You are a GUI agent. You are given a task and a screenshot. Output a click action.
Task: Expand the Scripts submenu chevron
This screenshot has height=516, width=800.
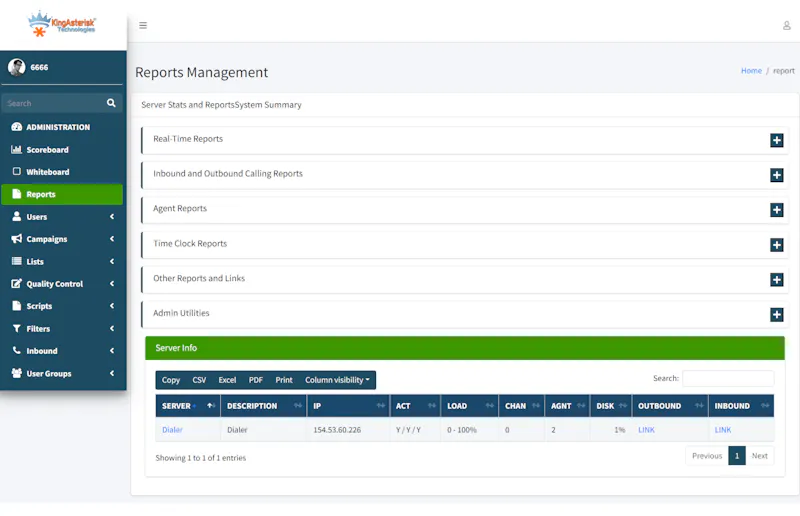[x=112, y=306]
